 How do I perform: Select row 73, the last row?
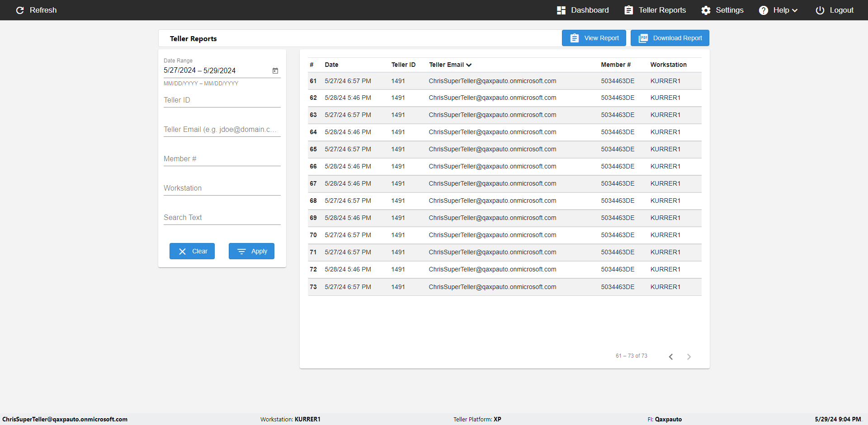(505, 287)
